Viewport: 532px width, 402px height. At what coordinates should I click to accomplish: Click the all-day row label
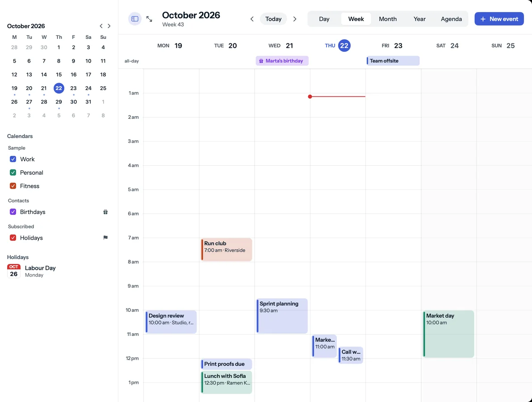pyautogui.click(x=132, y=61)
